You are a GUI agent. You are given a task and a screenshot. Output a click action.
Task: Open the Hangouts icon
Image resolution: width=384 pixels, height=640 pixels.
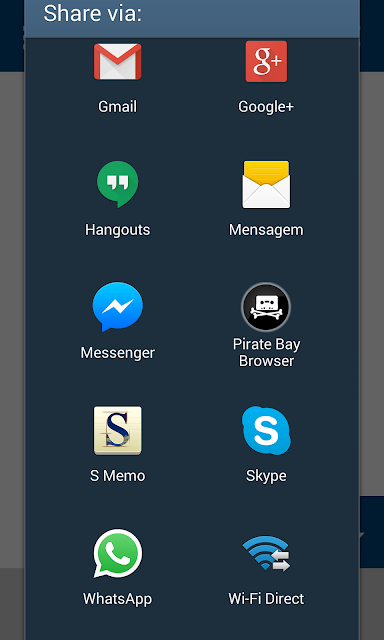point(118,184)
